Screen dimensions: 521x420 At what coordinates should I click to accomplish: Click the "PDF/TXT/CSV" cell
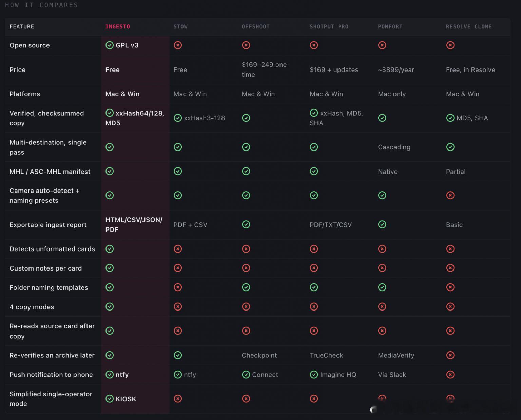click(x=331, y=225)
